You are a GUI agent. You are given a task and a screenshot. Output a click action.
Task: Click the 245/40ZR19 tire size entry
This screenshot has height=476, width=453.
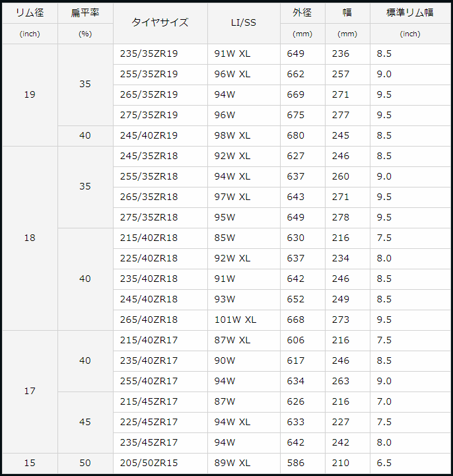tap(149, 136)
